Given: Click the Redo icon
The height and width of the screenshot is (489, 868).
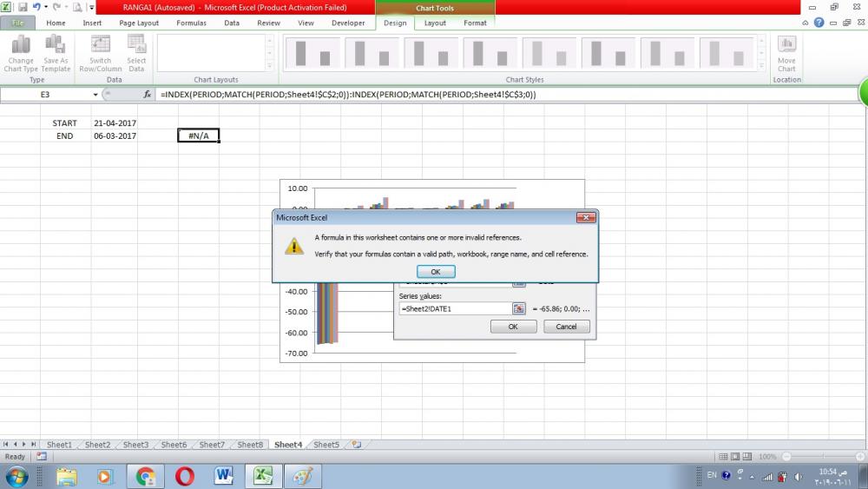Looking at the screenshot, I should click(x=56, y=7).
